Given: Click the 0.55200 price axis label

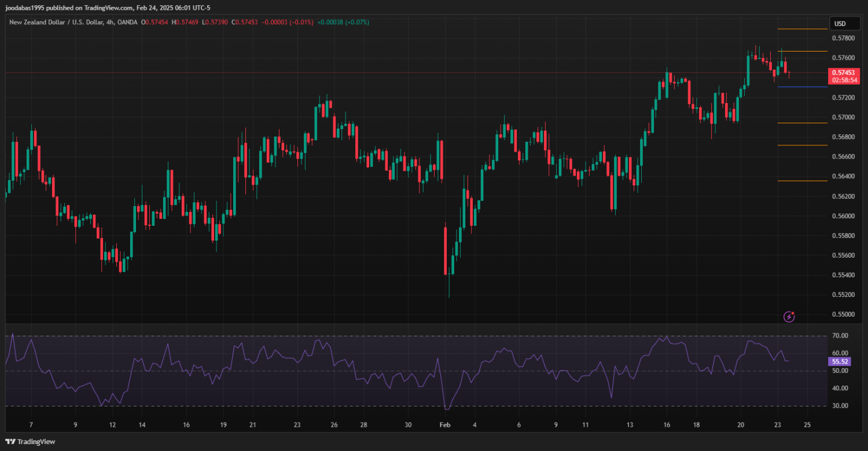Looking at the screenshot, I should [843, 295].
